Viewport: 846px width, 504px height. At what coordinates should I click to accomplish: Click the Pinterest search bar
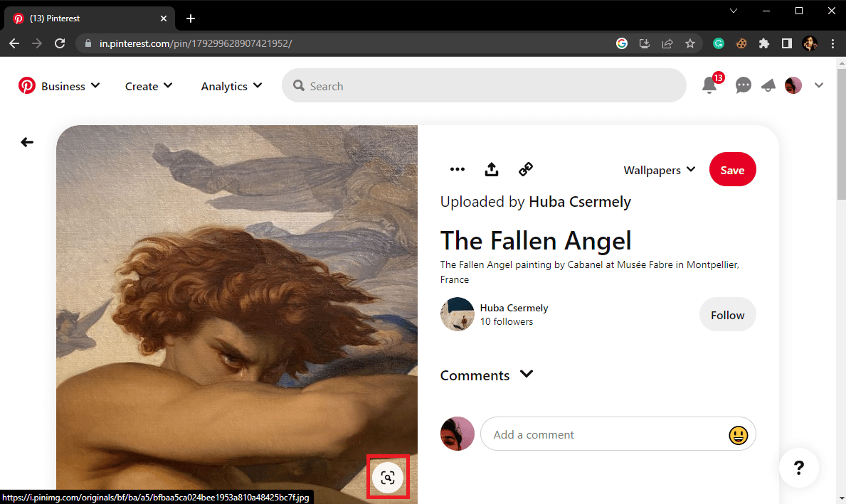pyautogui.click(x=484, y=86)
